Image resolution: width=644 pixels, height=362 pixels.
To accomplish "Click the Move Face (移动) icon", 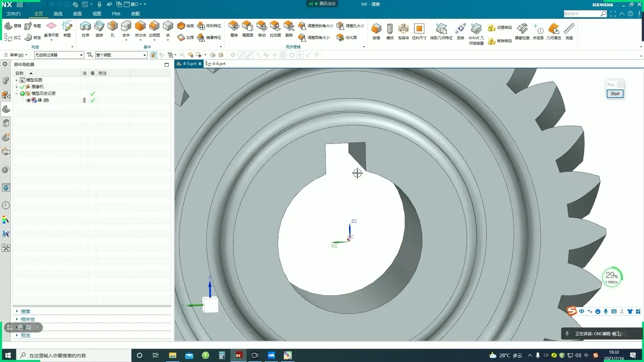I will [x=262, y=26].
